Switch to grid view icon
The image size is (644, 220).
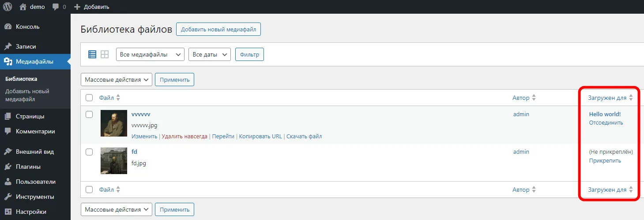[x=105, y=54]
